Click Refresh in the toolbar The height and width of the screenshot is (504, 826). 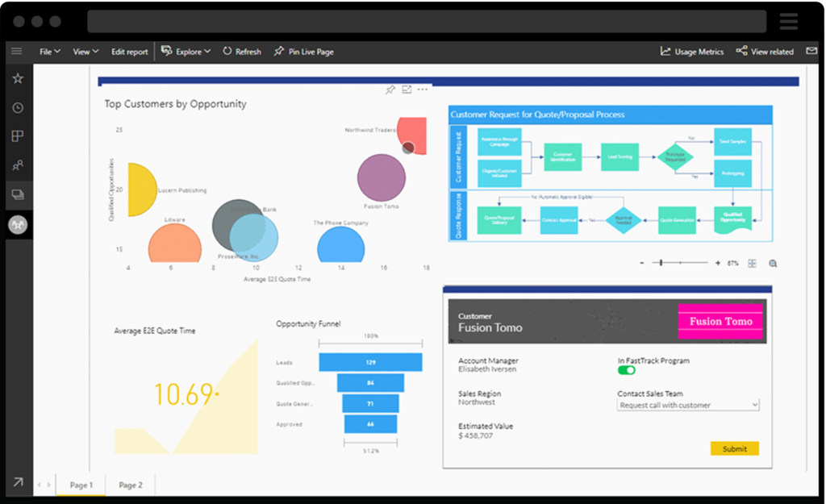pos(242,52)
